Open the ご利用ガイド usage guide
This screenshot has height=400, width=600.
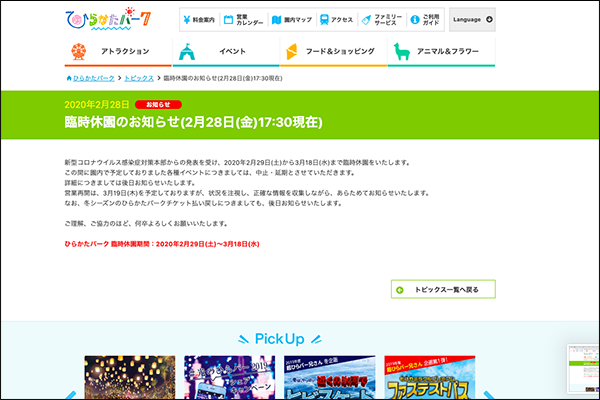(x=424, y=19)
